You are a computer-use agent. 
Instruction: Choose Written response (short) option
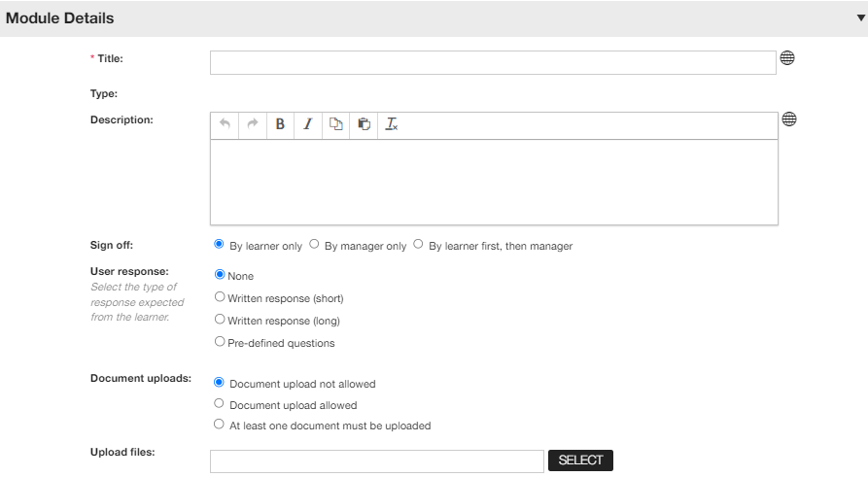(220, 297)
